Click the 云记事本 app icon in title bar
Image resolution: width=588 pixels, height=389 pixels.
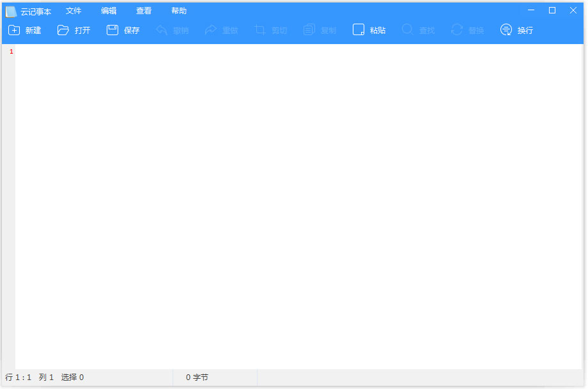point(11,11)
